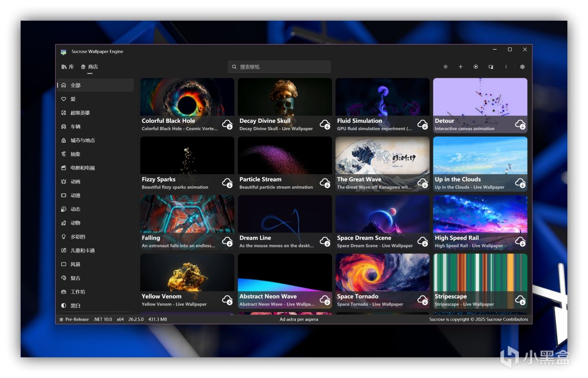Select the 动画 category
The height and width of the screenshot is (378, 588).
pyautogui.click(x=96, y=182)
